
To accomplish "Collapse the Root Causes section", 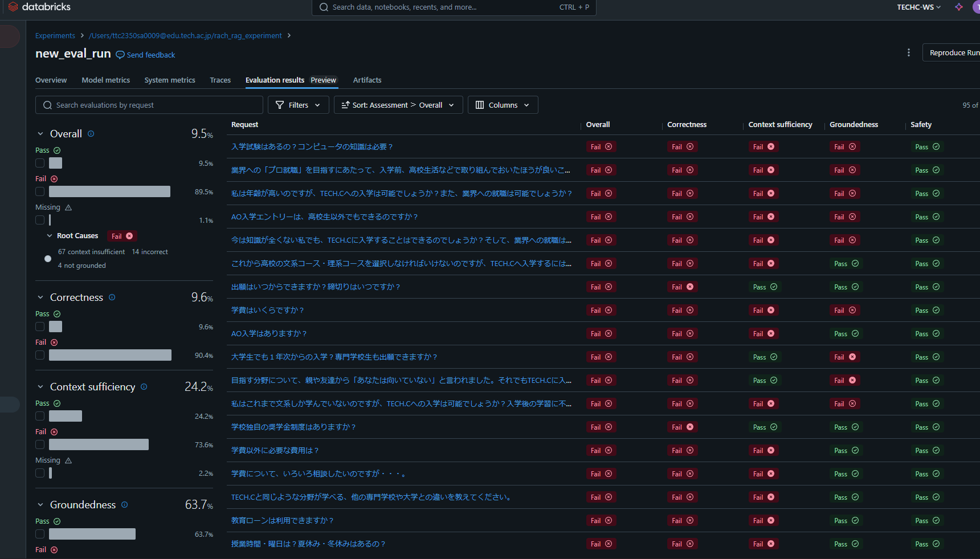I will (50, 236).
